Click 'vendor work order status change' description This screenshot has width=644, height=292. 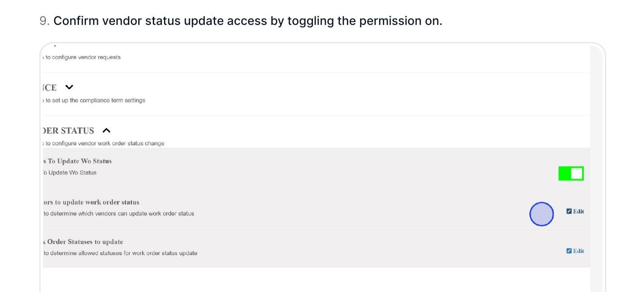(105, 143)
